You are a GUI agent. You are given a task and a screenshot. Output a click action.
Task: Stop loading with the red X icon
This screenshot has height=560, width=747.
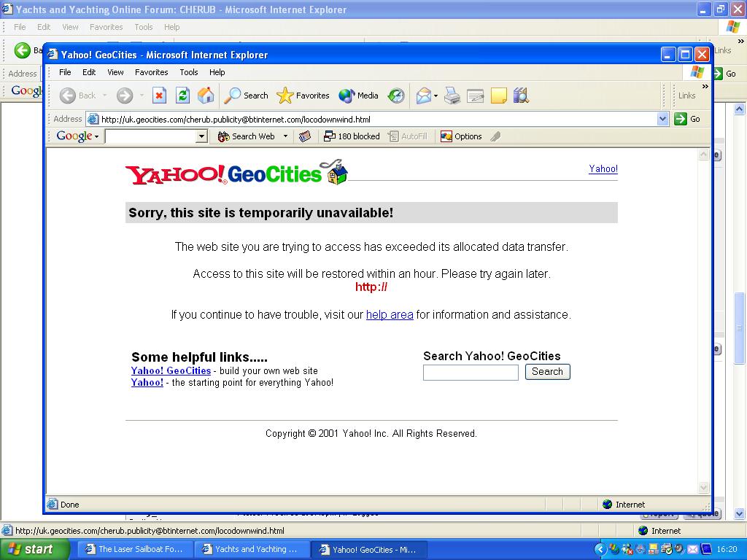pyautogui.click(x=159, y=96)
